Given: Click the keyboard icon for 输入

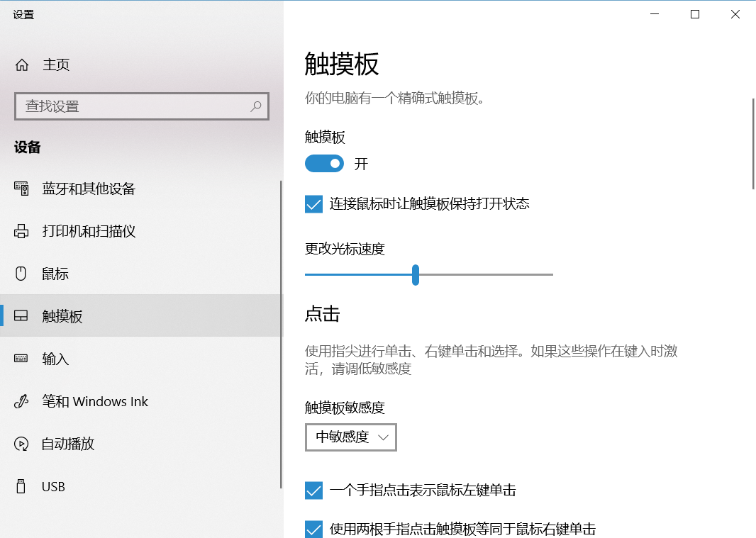Looking at the screenshot, I should pyautogui.click(x=21, y=359).
